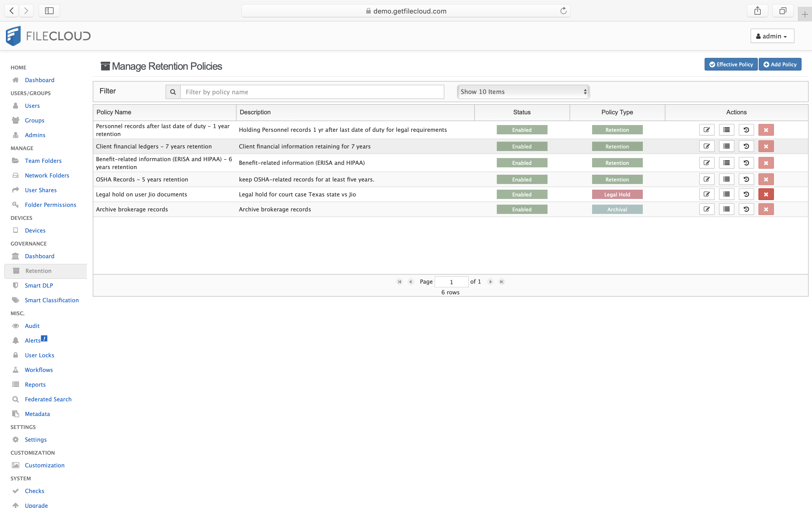Viewport: 812px width, 508px height.
Task: Focus the Filter by policy name field
Action: pyautogui.click(x=312, y=92)
